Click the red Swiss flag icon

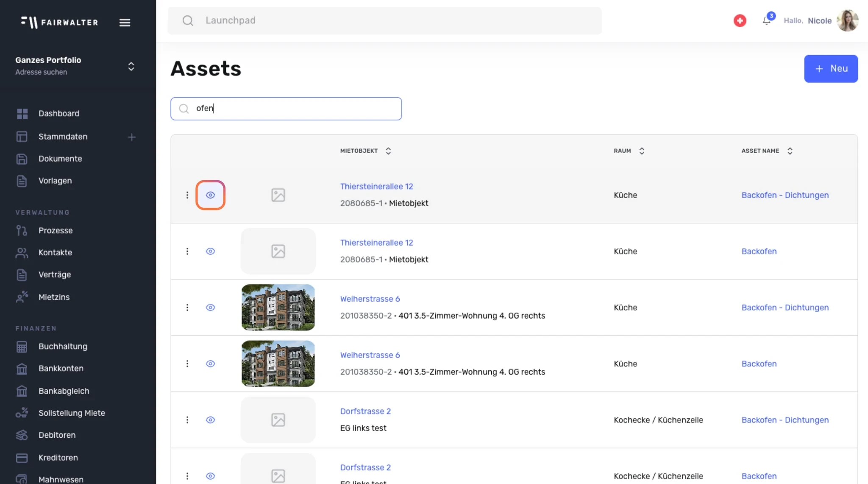[x=740, y=20]
